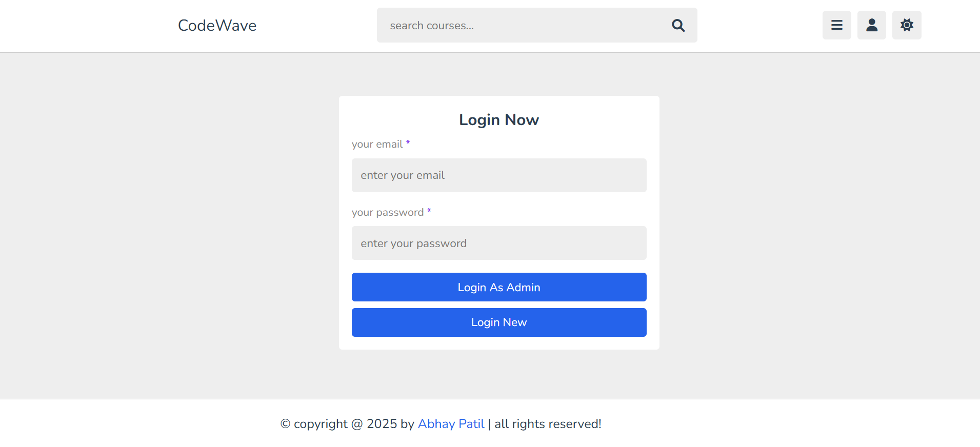Image resolution: width=980 pixels, height=447 pixels.
Task: Toggle dark mode with the sun icon
Action: 906,25
